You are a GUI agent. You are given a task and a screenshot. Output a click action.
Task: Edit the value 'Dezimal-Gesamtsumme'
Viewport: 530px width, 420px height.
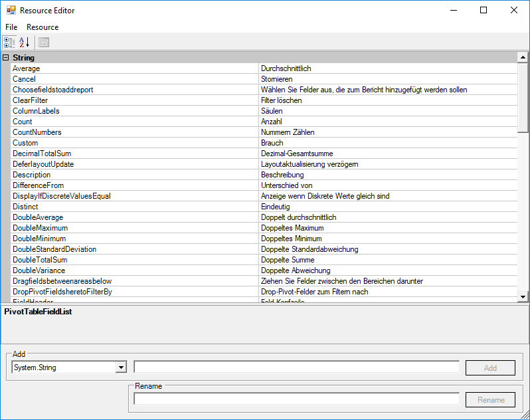click(388, 154)
